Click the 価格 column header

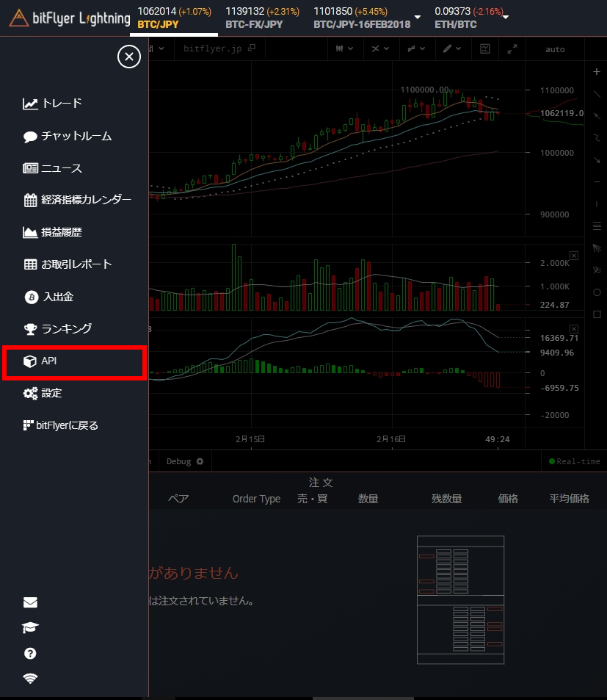pyautogui.click(x=507, y=499)
